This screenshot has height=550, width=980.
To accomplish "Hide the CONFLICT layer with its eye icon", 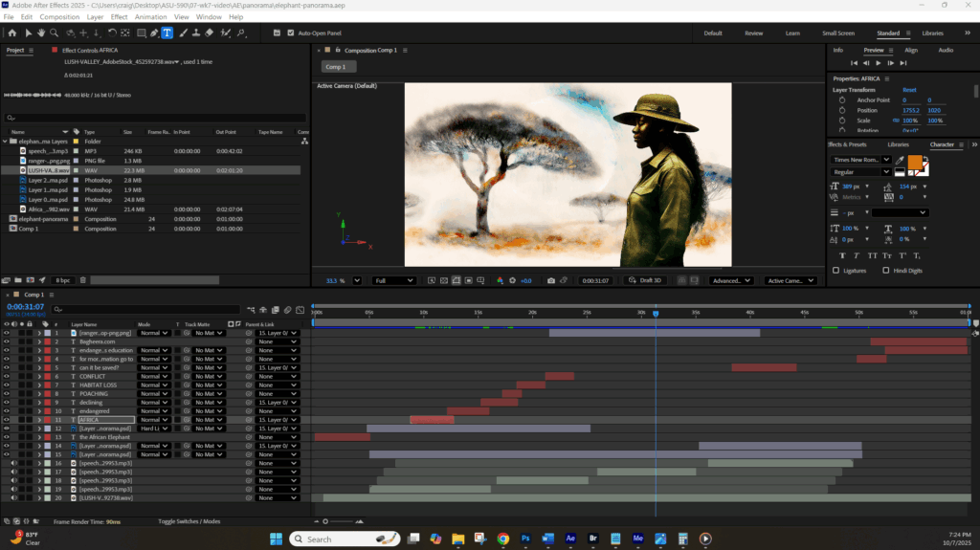I will (7, 376).
